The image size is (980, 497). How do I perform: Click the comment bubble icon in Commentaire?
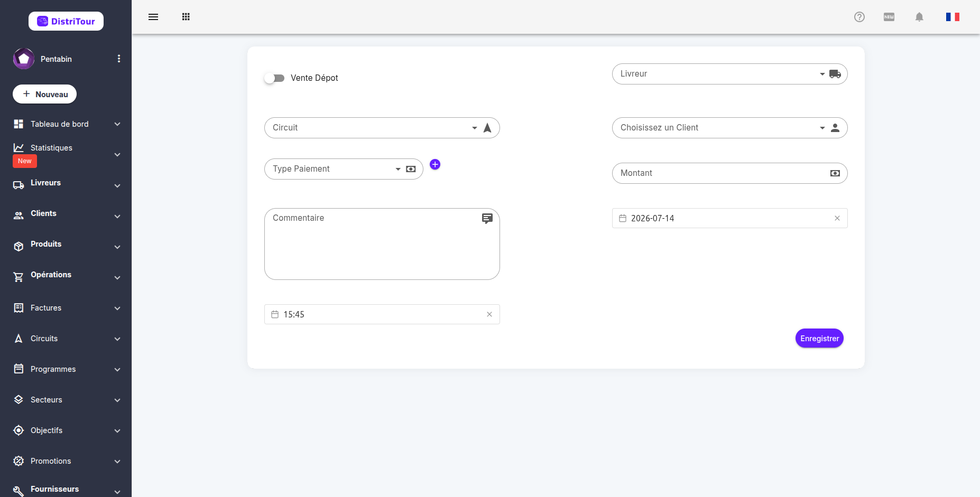pyautogui.click(x=487, y=219)
